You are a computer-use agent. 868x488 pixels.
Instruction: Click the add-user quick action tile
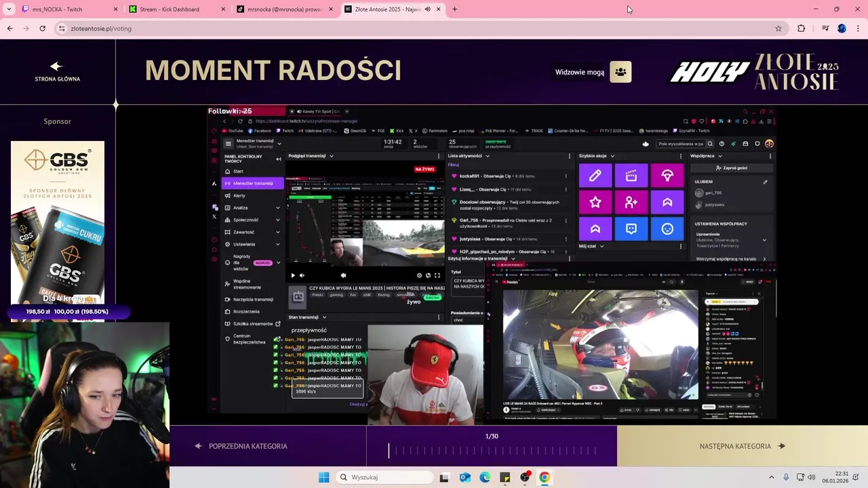tap(631, 202)
